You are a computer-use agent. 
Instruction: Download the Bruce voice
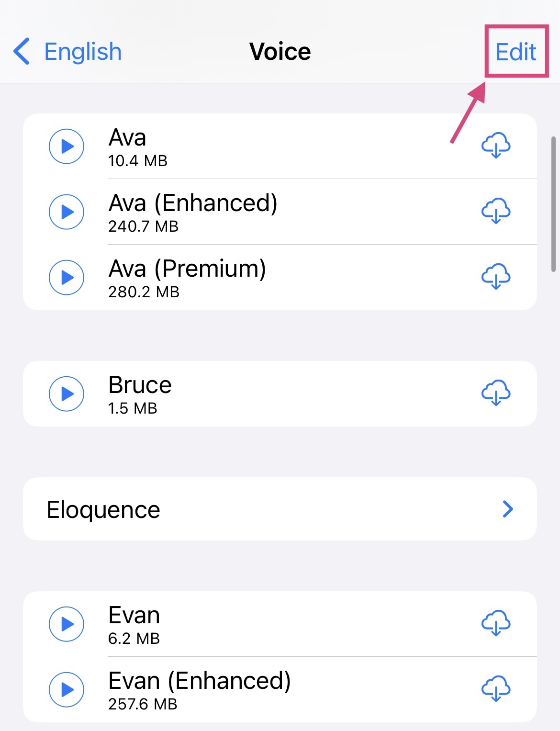[x=496, y=393]
